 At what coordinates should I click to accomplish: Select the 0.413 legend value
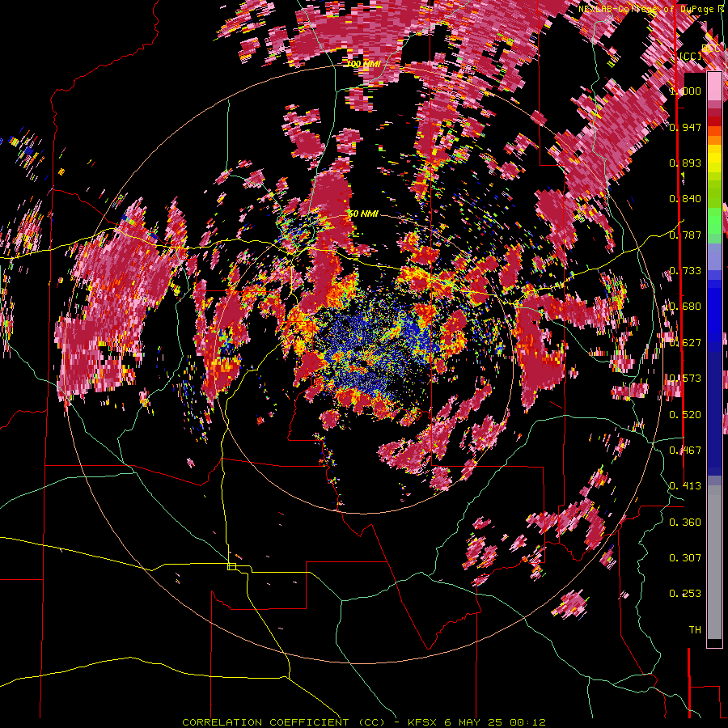click(x=685, y=486)
